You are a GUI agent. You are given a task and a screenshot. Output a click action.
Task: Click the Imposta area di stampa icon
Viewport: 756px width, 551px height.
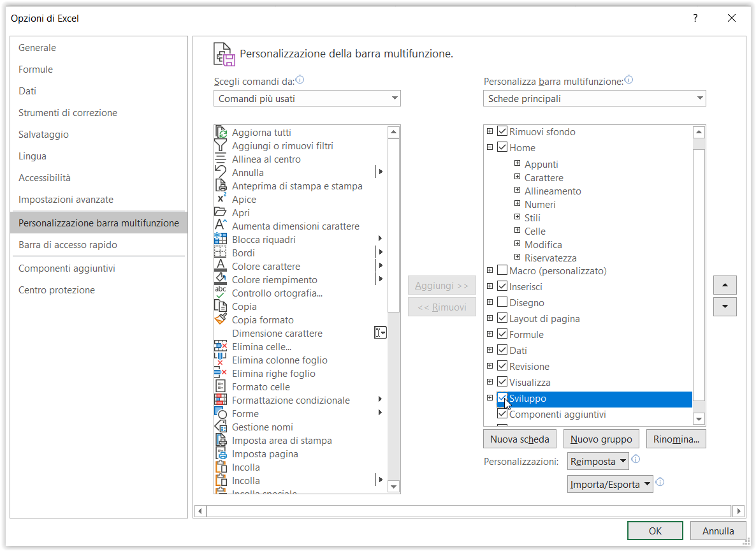click(221, 440)
